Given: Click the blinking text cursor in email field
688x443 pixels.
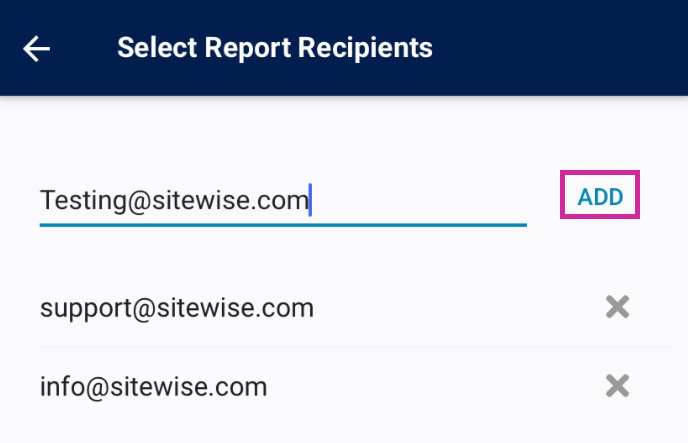Looking at the screenshot, I should tap(311, 199).
